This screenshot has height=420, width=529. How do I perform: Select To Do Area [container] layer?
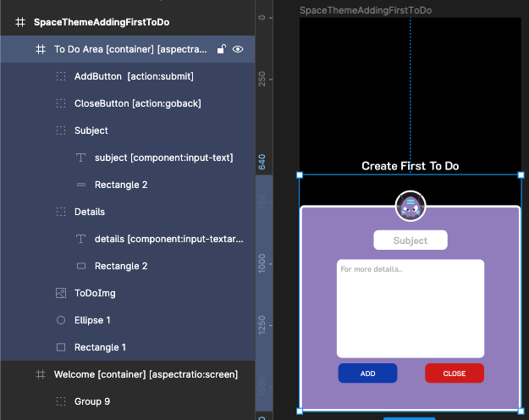click(x=128, y=49)
